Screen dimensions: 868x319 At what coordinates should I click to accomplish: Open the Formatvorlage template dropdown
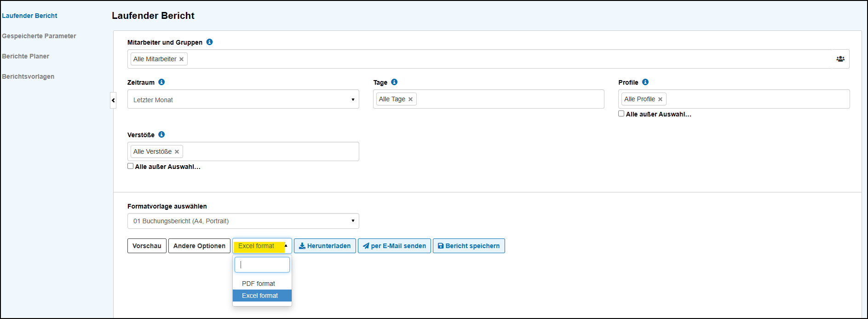pyautogui.click(x=243, y=221)
